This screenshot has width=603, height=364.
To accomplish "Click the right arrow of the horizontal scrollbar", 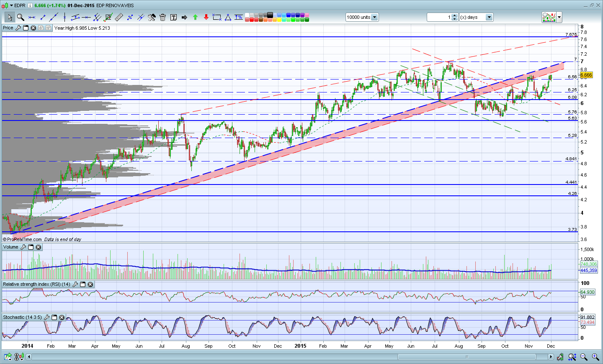I will click(x=551, y=357).
